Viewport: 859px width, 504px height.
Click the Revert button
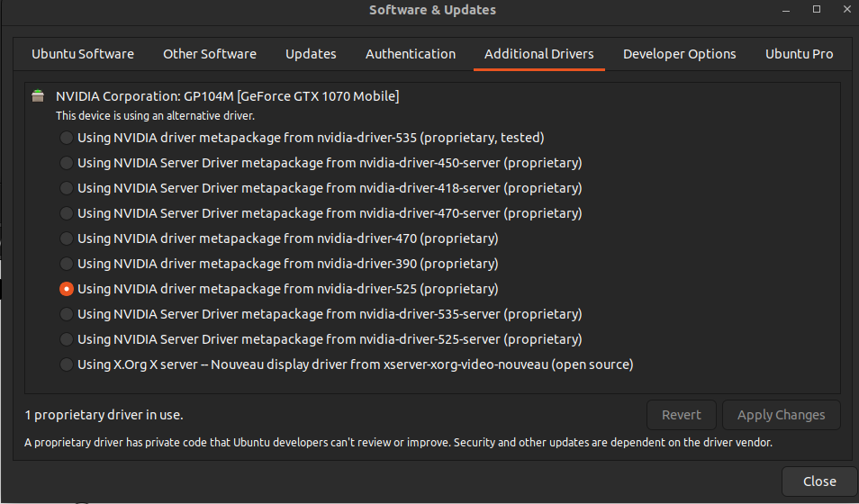tap(681, 415)
